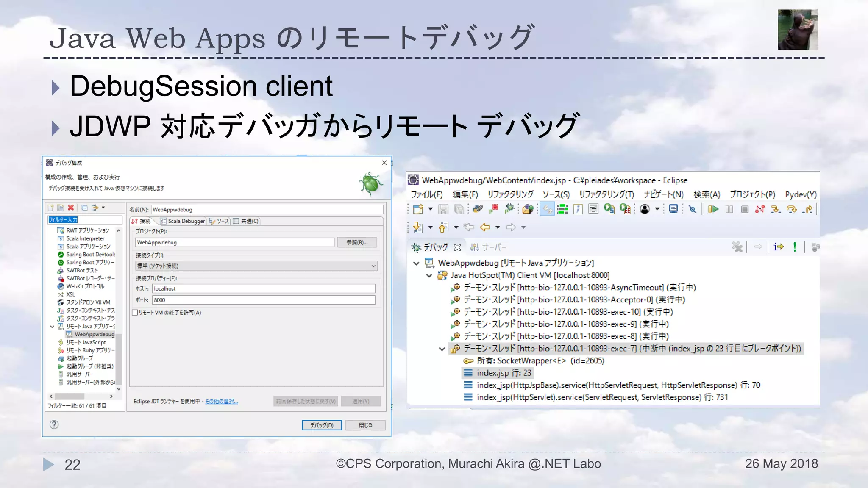
Task: Select WebAppwdebug in the configuration tree
Action: tap(90, 334)
